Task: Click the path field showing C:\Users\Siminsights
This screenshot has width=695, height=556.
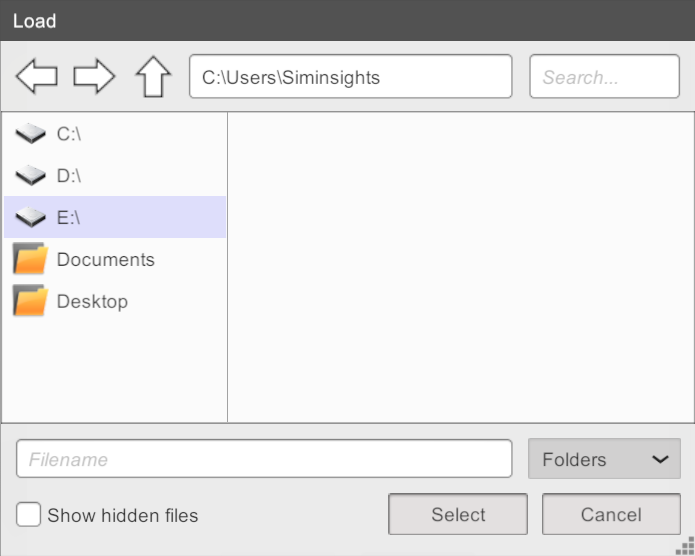Action: click(350, 77)
